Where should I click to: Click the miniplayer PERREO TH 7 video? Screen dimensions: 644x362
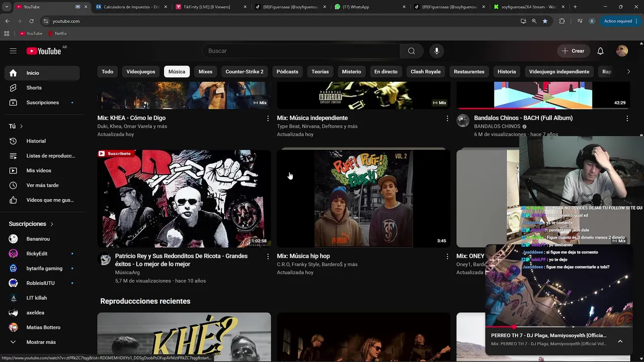(x=558, y=286)
